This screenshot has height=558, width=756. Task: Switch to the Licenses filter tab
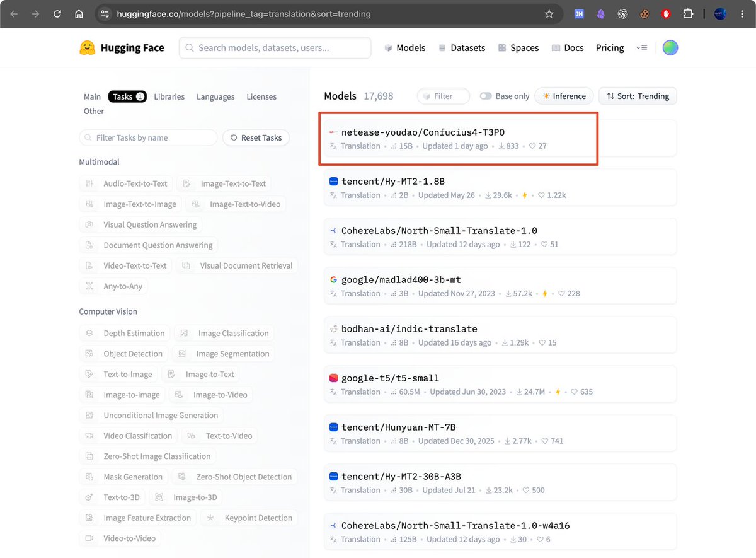pos(261,96)
